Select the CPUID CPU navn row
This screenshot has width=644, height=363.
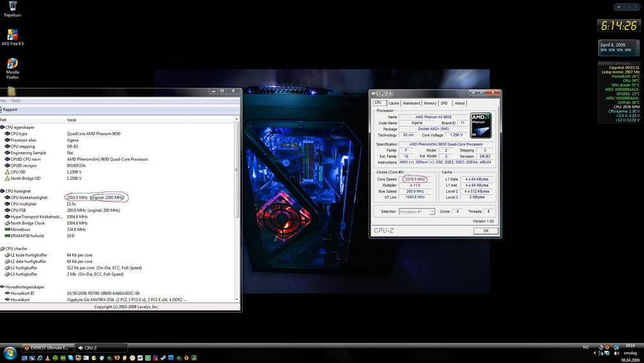click(117, 159)
